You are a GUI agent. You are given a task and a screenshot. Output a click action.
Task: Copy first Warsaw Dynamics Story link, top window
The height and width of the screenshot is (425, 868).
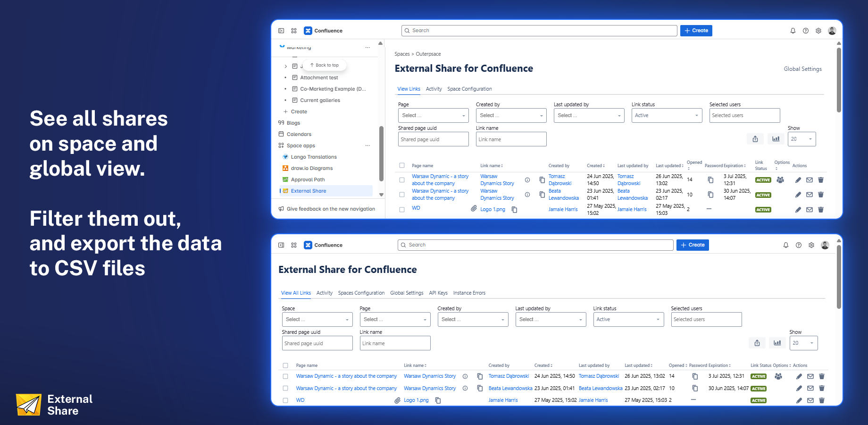542,180
